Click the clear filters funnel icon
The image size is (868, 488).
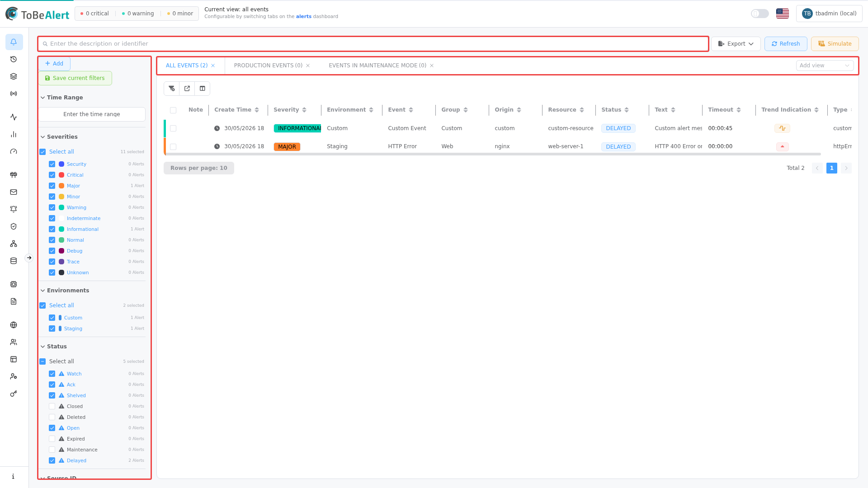[172, 89]
